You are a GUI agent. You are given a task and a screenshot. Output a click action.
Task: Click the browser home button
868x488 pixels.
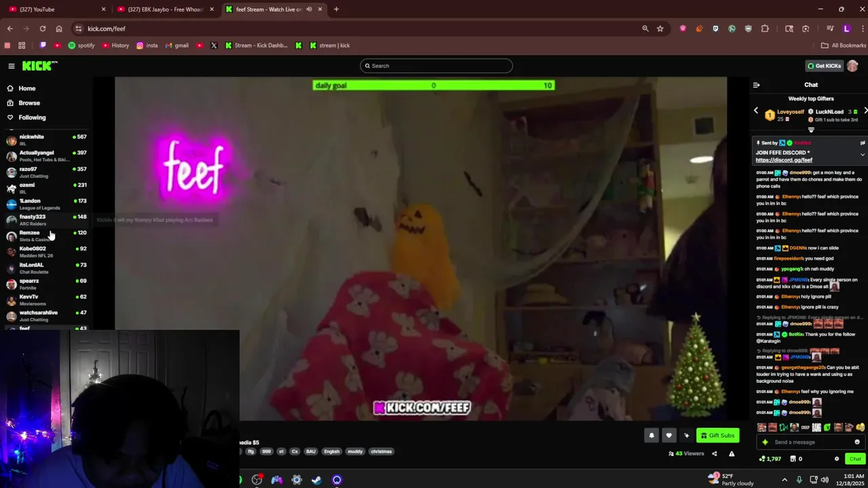(x=59, y=28)
